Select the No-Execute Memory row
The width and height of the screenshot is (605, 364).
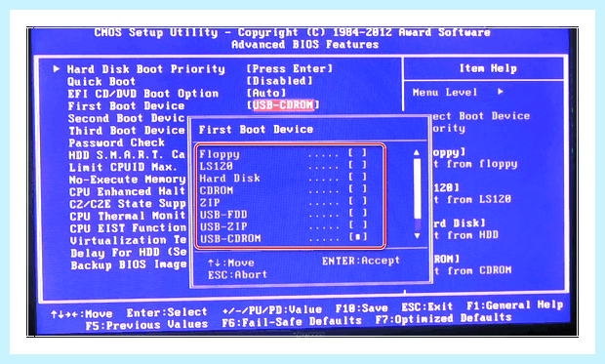coord(127,180)
